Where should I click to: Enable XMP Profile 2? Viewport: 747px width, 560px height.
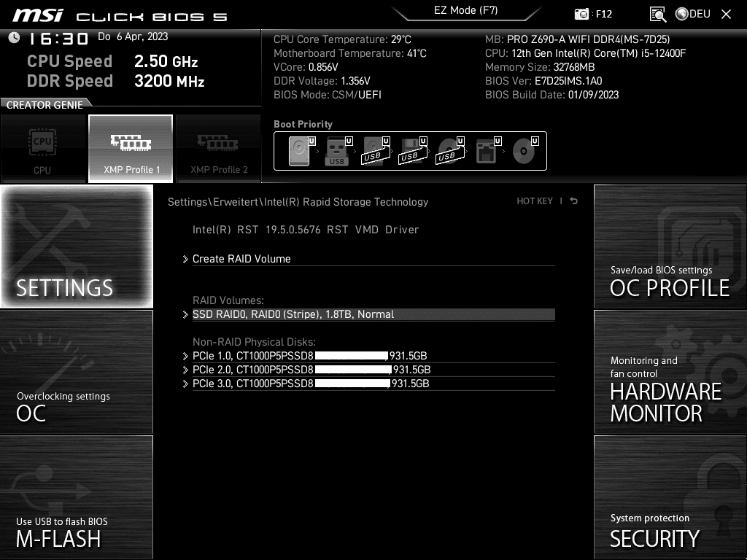(x=219, y=148)
